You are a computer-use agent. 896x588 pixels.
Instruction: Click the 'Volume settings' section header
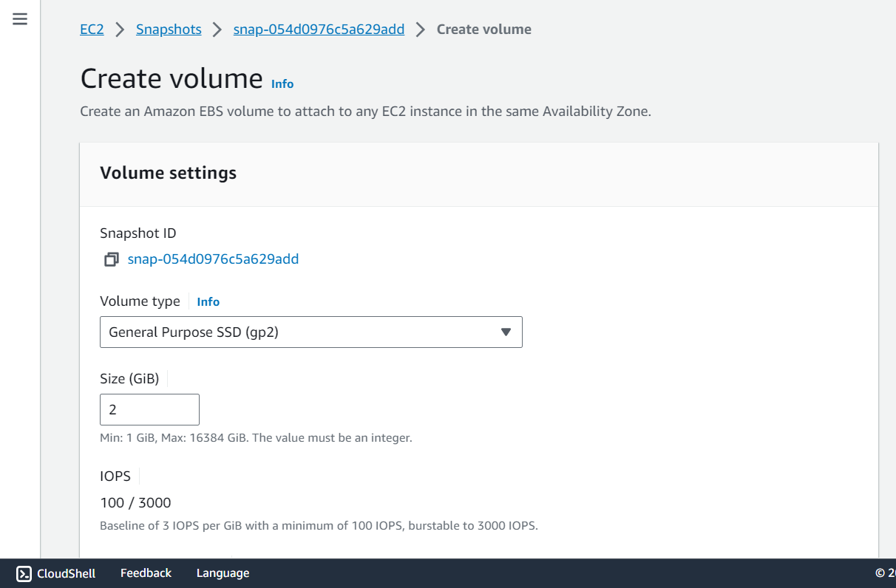[x=169, y=173]
